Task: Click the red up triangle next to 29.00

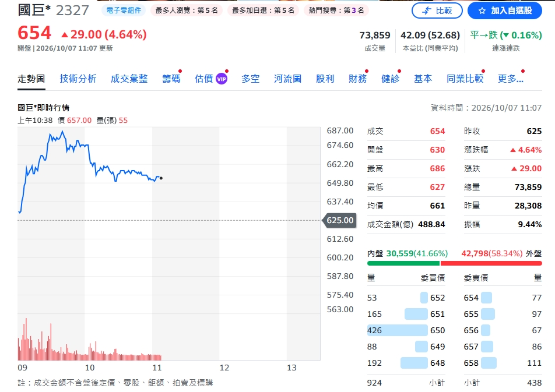Action: coord(64,35)
